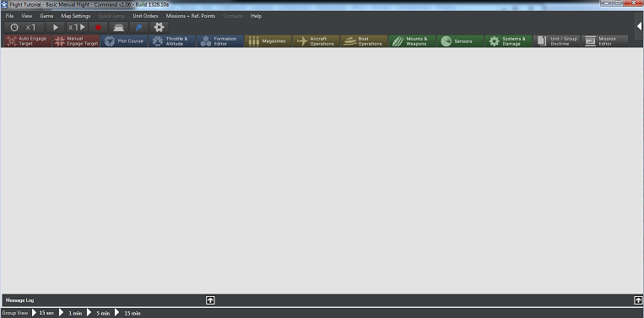Screen dimensions: 644x318
Task: Click the Group View label
Action: pyautogui.click(x=15, y=313)
